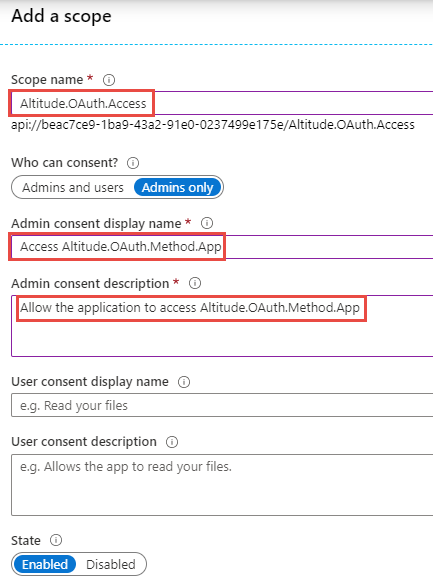
Task: Click the info icon next to Scope name
Action: [109, 80]
